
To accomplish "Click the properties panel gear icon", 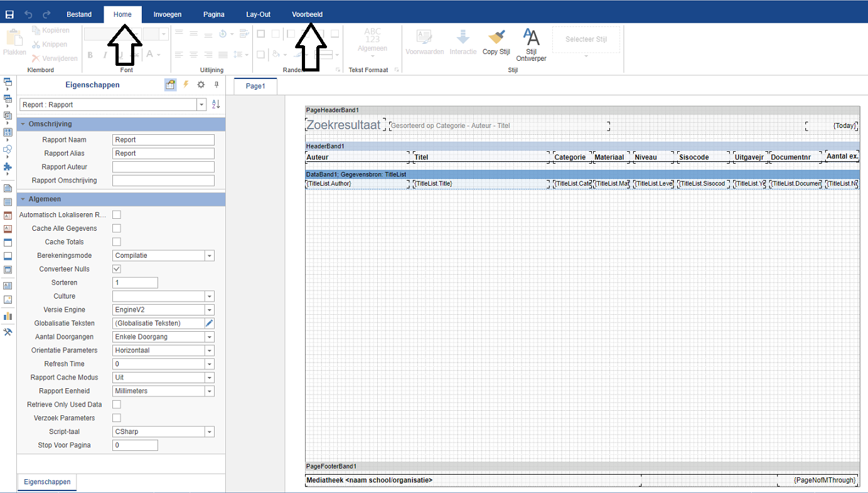I will [x=201, y=85].
